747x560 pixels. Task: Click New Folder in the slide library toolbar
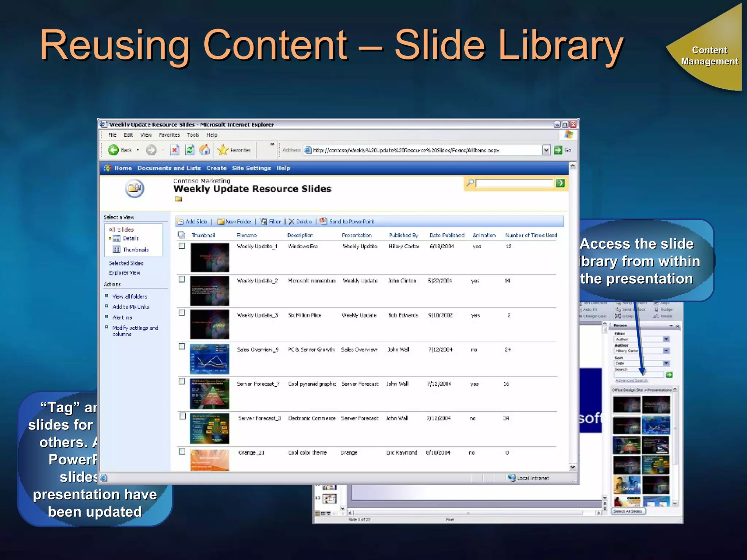pyautogui.click(x=234, y=221)
